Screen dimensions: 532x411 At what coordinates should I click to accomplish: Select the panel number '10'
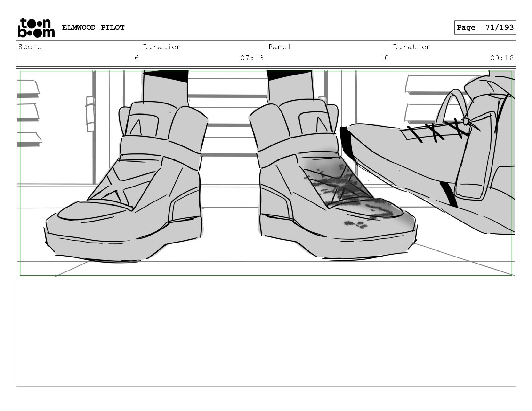(384, 58)
